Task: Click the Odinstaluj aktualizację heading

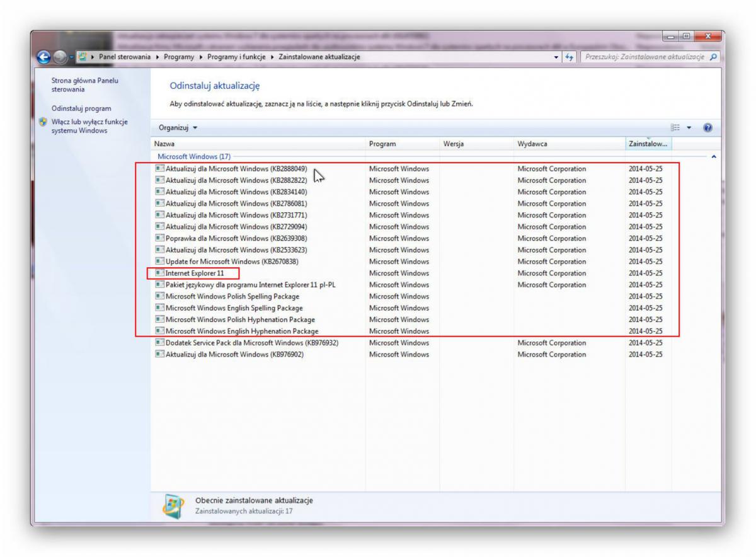Action: click(x=215, y=86)
